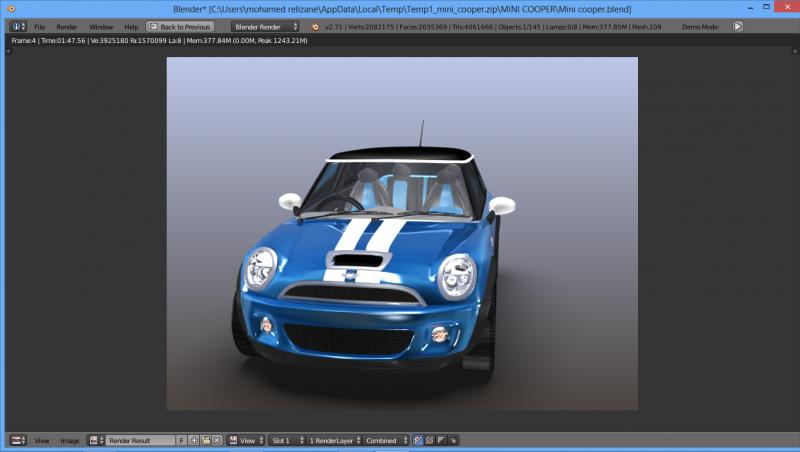The image size is (800, 452).
Task: Create new image with the plus icon
Action: click(194, 440)
